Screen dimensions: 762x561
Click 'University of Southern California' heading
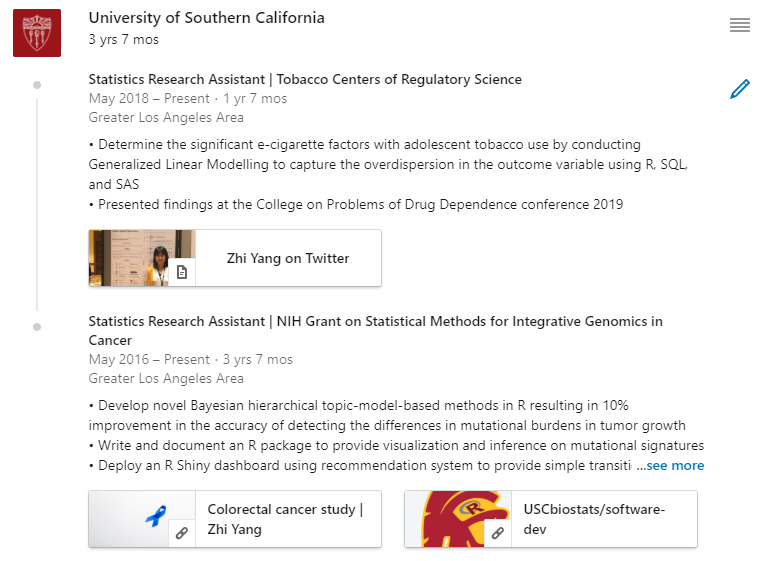pos(207,18)
